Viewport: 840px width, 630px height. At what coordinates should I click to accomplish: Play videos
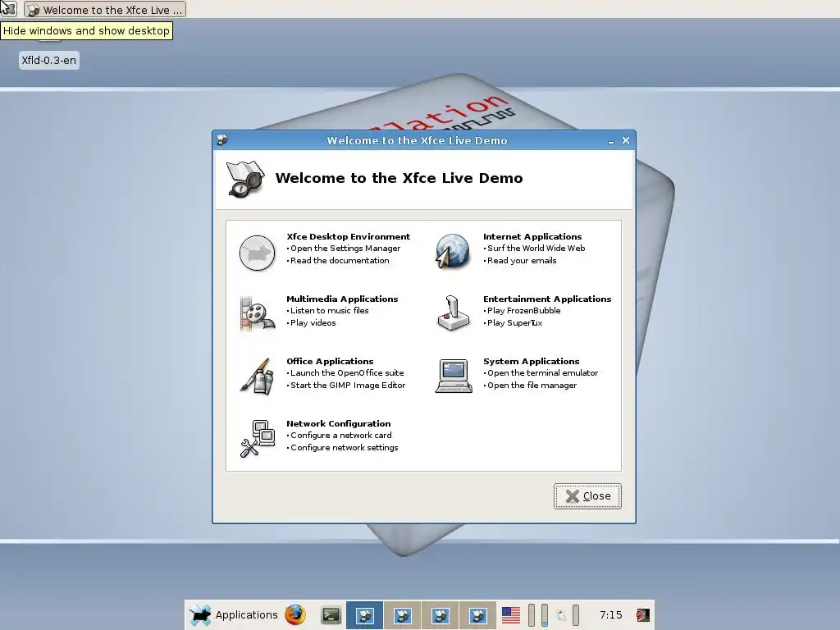pyautogui.click(x=313, y=322)
